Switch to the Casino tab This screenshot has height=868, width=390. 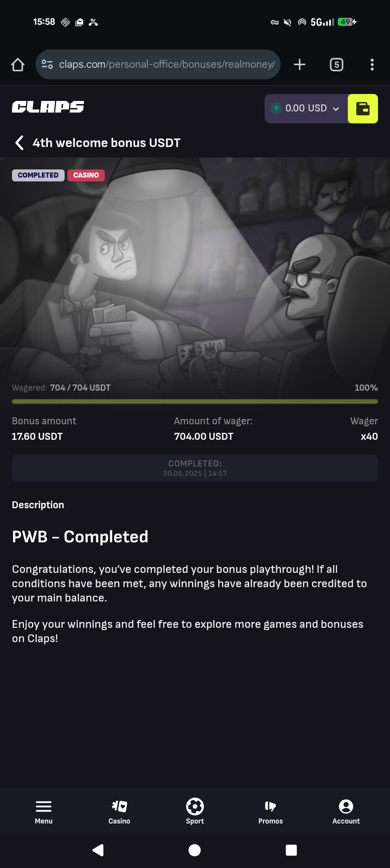[119, 811]
